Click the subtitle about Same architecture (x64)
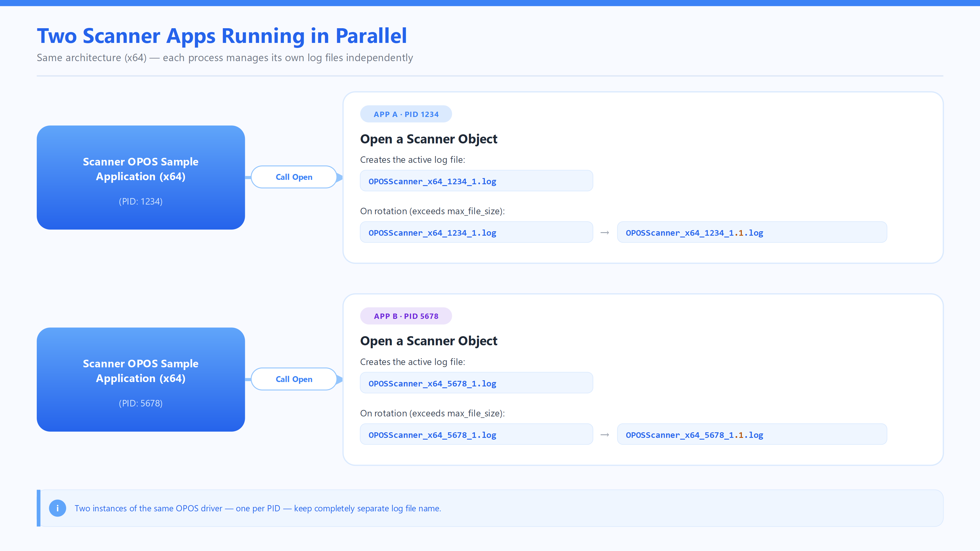The height and width of the screenshot is (551, 980). pyautogui.click(x=225, y=58)
